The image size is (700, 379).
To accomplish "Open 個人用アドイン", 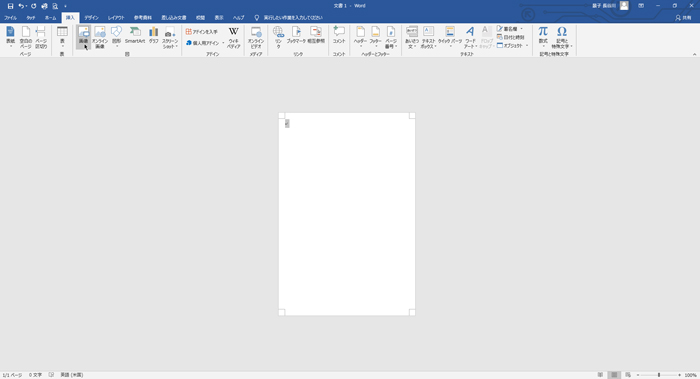I will tap(204, 43).
